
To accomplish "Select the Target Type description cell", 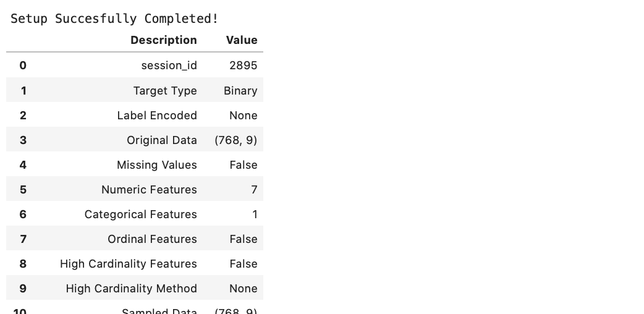I will pos(165,91).
